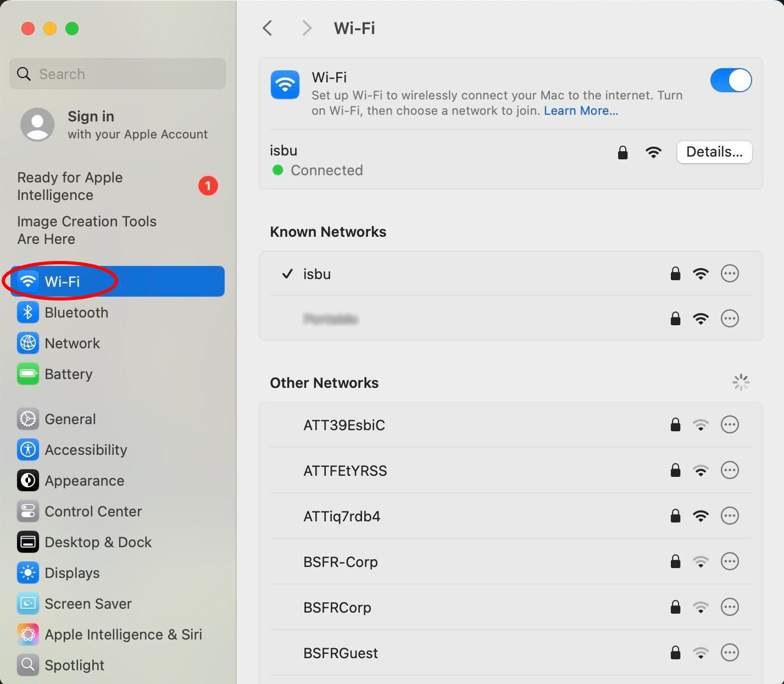This screenshot has height=684, width=784.
Task: Open Screen Saver settings
Action: click(118, 604)
